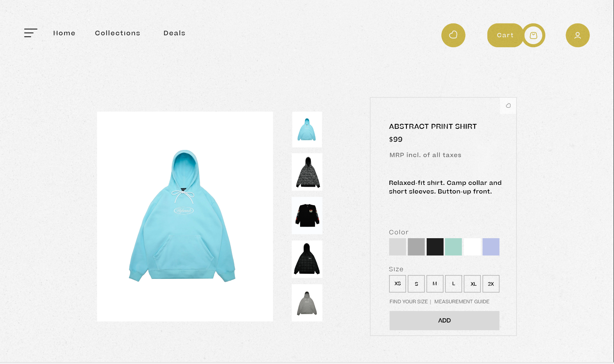Pick the black color swatch
The width and height of the screenshot is (614, 364).
click(435, 247)
